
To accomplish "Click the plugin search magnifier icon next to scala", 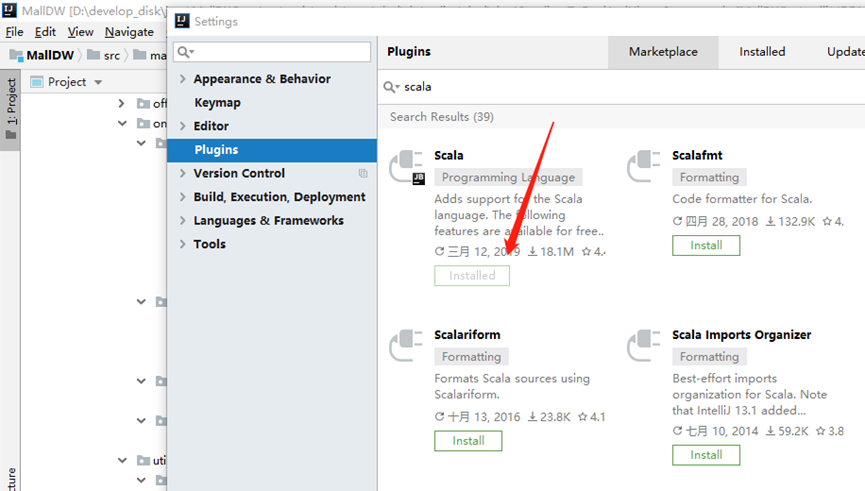I will click(391, 87).
